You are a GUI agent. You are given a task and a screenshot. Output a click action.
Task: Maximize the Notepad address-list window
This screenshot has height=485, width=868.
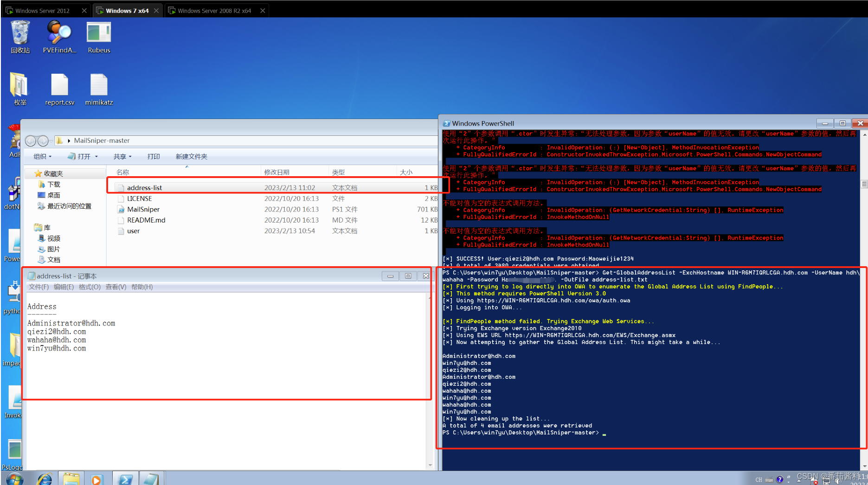408,276
